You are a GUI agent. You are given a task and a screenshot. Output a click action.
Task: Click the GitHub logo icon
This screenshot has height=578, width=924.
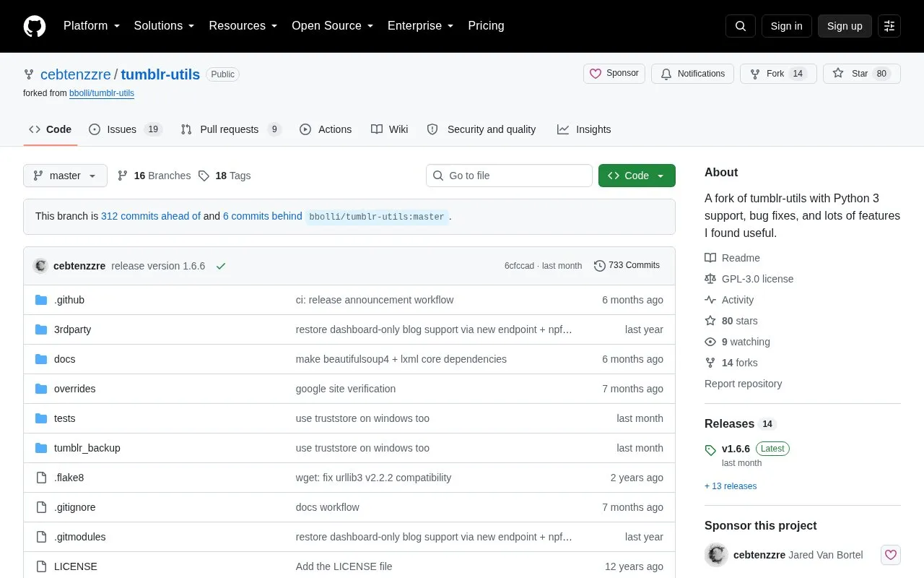[35, 26]
